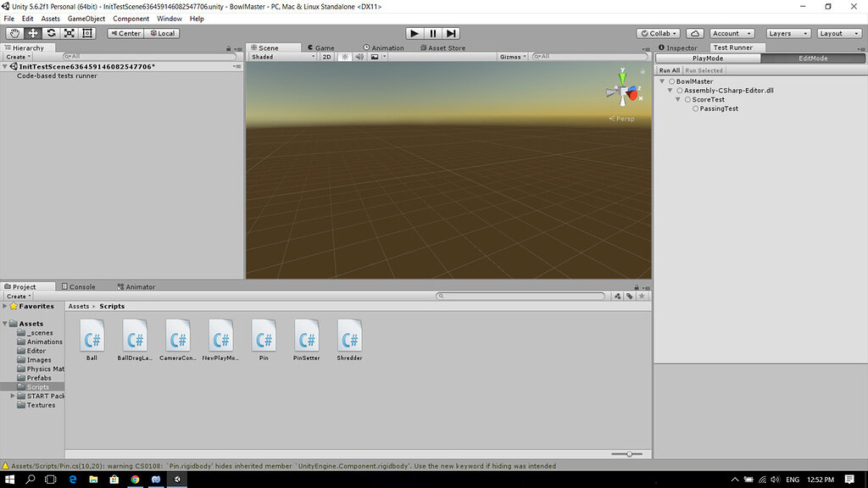Select the Hand tool in toolbar
The height and width of the screenshot is (488, 868).
click(14, 33)
